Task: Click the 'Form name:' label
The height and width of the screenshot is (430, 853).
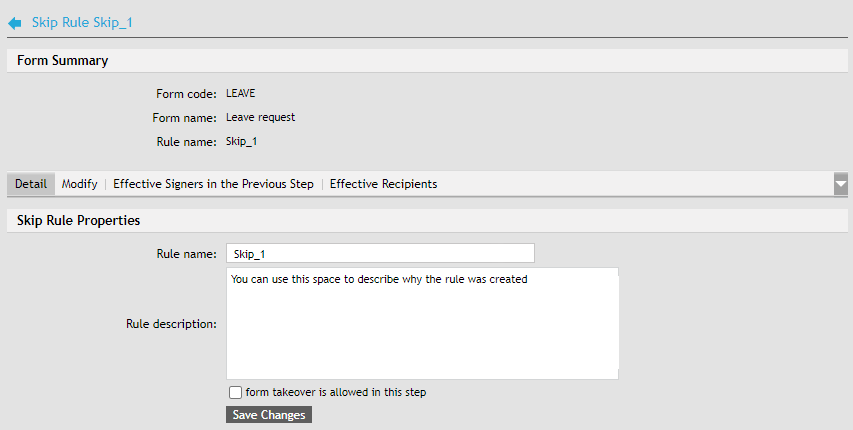Action: point(185,118)
